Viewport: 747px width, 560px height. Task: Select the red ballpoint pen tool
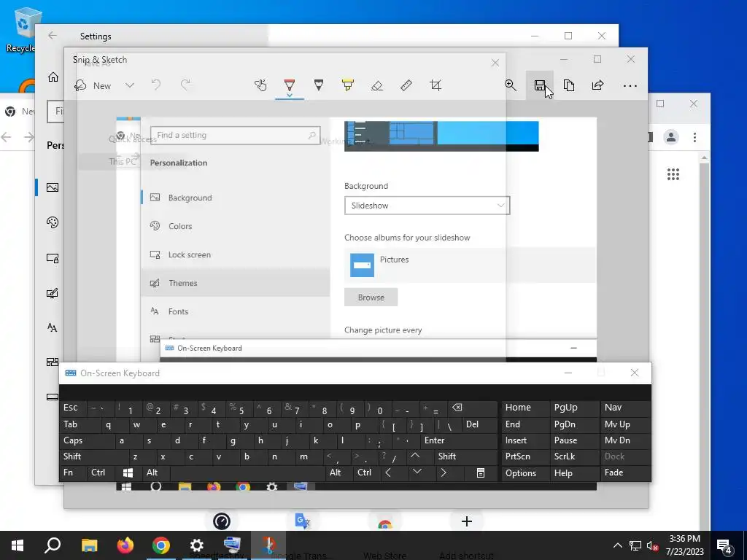click(289, 85)
